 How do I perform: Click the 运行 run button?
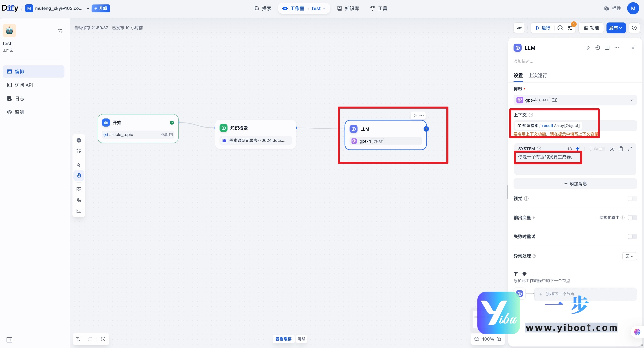(x=543, y=28)
